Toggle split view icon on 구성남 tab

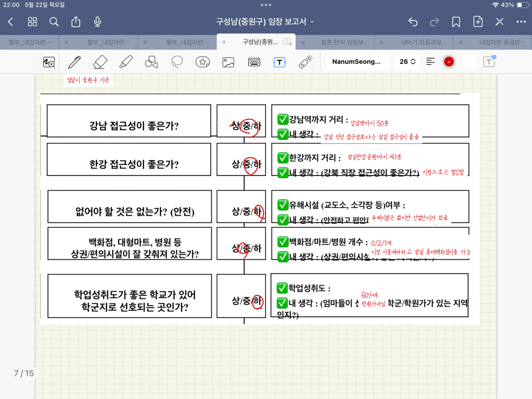[287, 42]
